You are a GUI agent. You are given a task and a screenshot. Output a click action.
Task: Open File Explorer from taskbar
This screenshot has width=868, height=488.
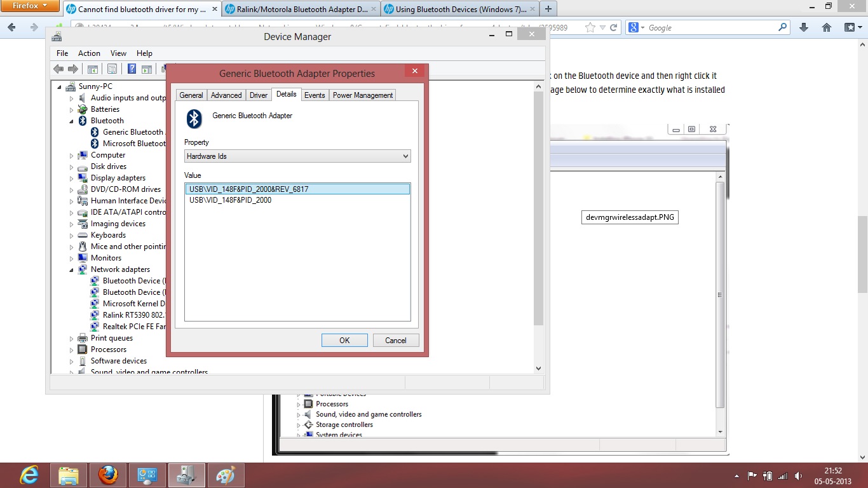tap(69, 475)
